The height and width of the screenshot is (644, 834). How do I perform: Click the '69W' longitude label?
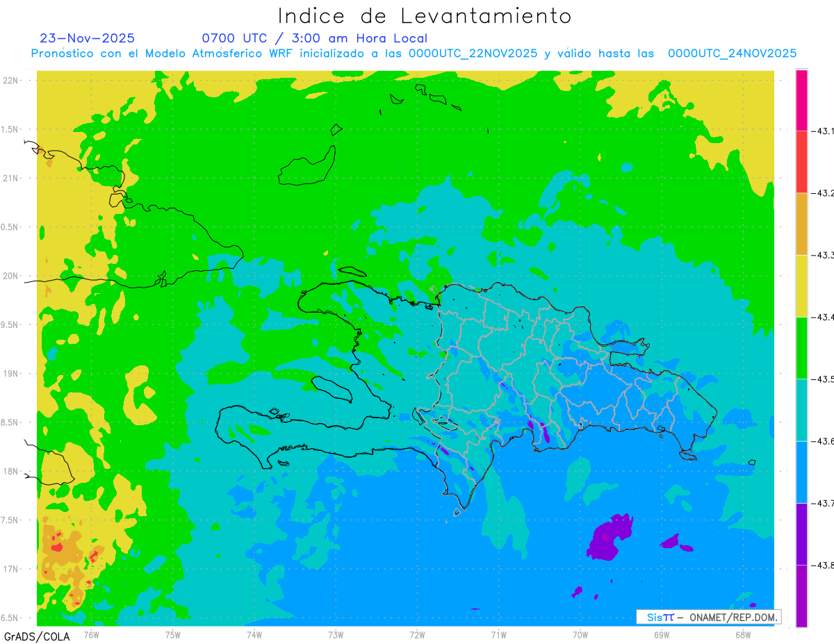click(x=662, y=634)
